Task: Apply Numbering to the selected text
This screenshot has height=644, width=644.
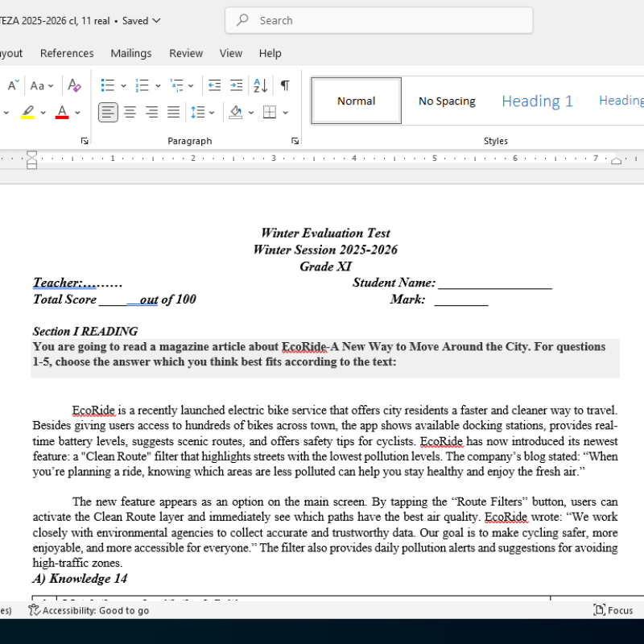Action: pyautogui.click(x=142, y=85)
